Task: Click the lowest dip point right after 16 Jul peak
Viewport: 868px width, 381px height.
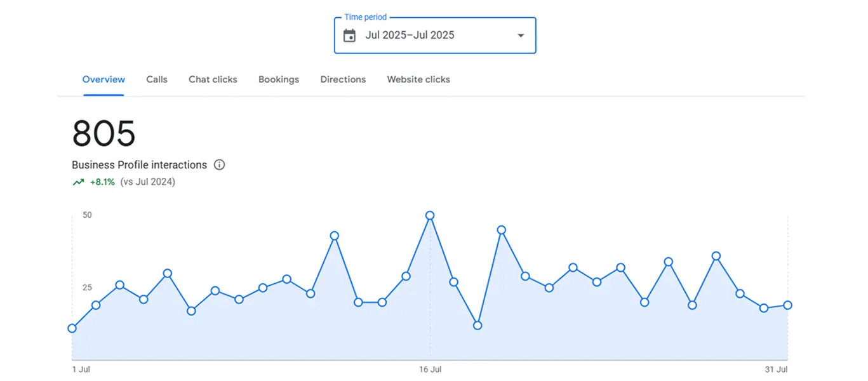Action: pyautogui.click(x=477, y=326)
